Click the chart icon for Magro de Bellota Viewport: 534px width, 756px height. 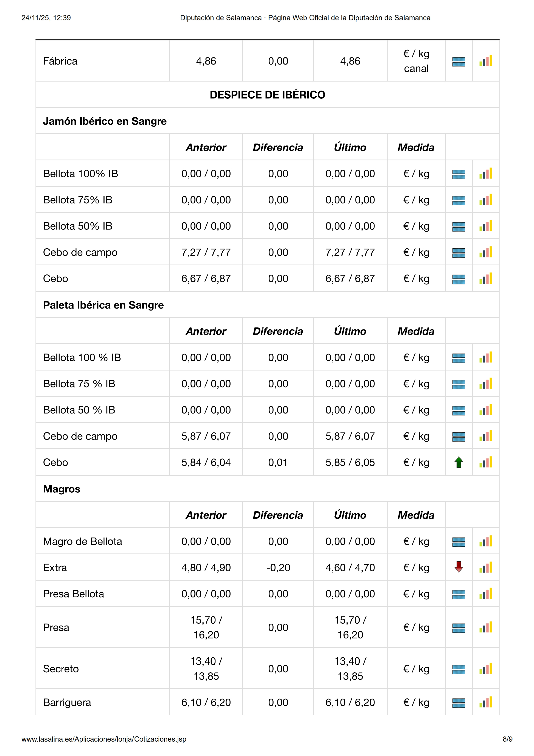486,541
